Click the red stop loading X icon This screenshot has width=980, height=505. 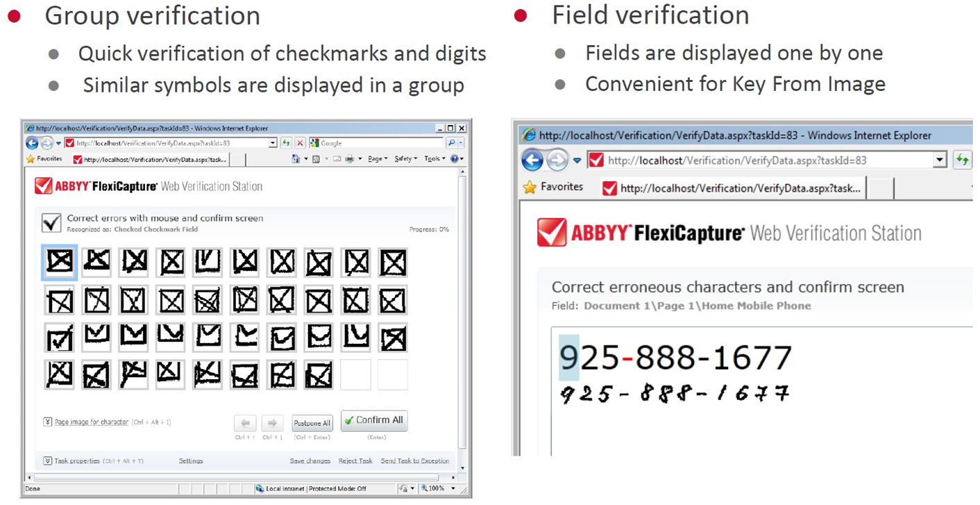click(x=301, y=143)
